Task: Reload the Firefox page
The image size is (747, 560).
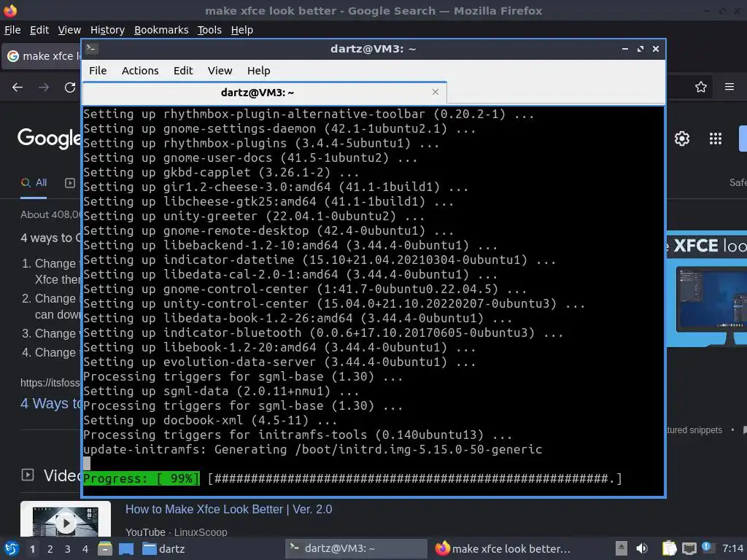Action: (70, 87)
